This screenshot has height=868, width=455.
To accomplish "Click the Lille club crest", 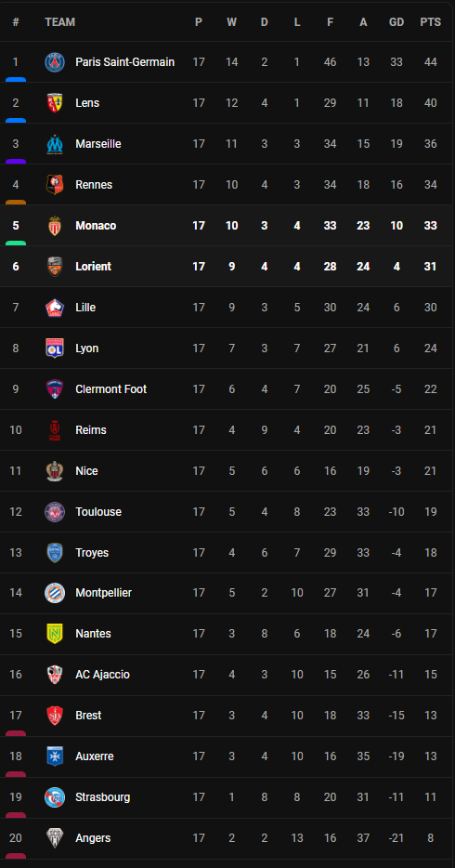I will click(x=55, y=308).
